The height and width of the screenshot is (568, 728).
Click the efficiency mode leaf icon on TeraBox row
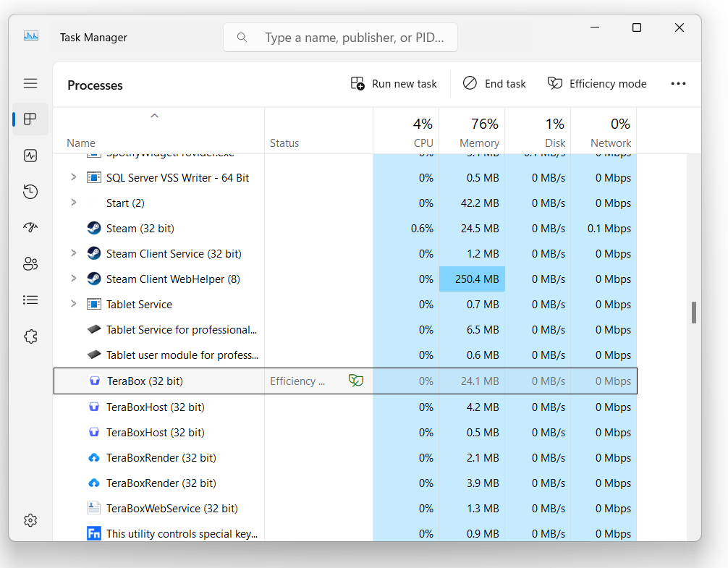pyautogui.click(x=355, y=380)
